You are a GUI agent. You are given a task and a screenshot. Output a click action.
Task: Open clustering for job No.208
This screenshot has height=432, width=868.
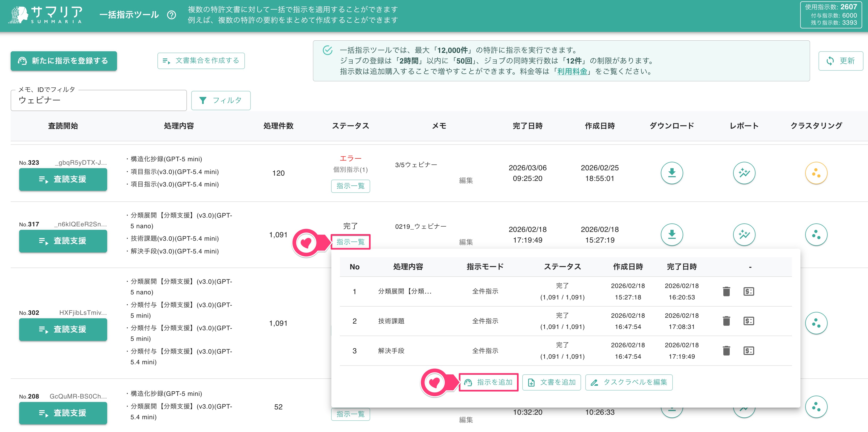pos(816,407)
